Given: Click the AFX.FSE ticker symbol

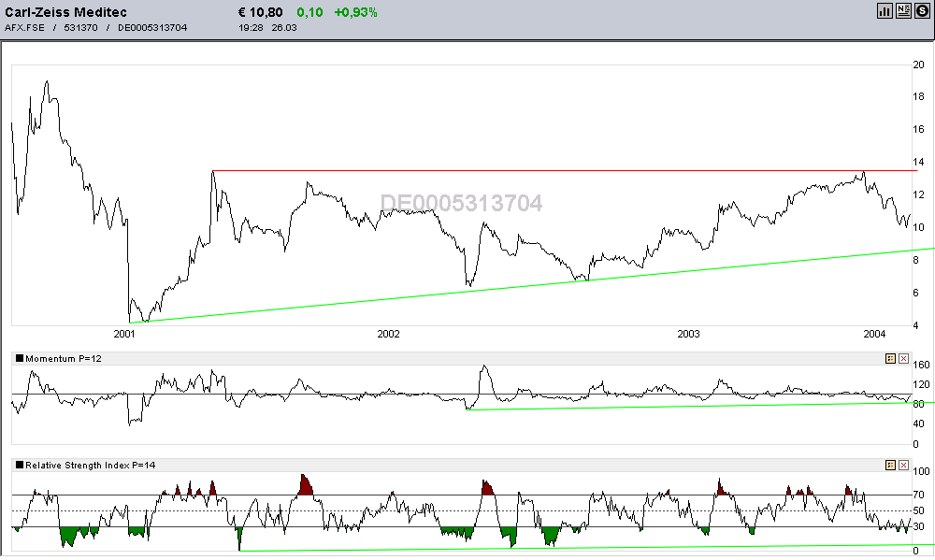Looking at the screenshot, I should [x=24, y=27].
